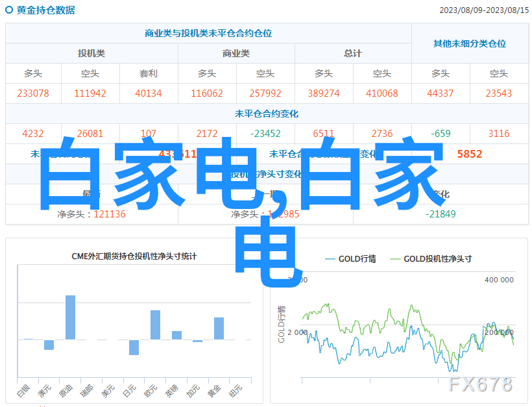Click the 瑞郎 axis label
This screenshot has width=532, height=407.
pos(87,391)
